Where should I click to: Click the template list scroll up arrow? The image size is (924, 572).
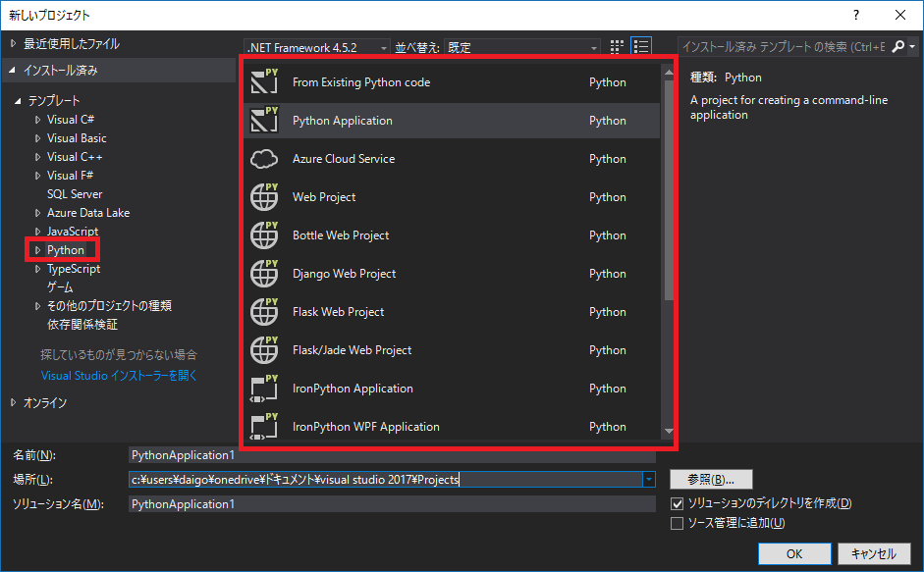tap(669, 72)
